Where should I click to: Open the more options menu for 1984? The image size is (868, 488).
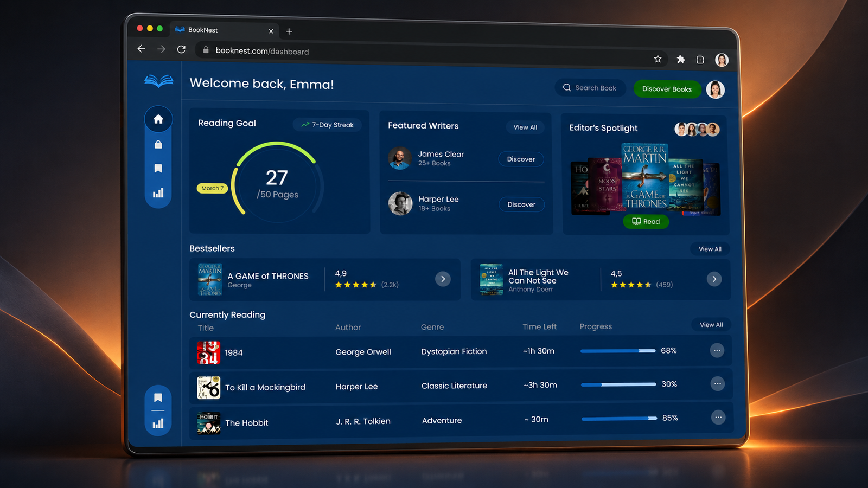coord(717,351)
